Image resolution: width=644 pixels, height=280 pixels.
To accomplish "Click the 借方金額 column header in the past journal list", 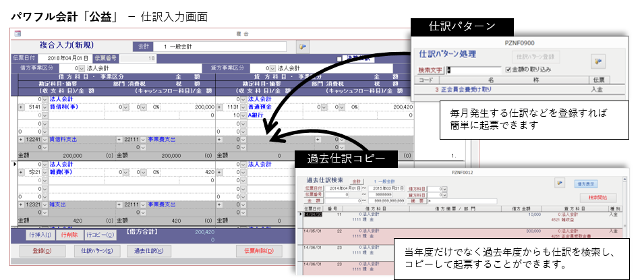I will point(522,209).
